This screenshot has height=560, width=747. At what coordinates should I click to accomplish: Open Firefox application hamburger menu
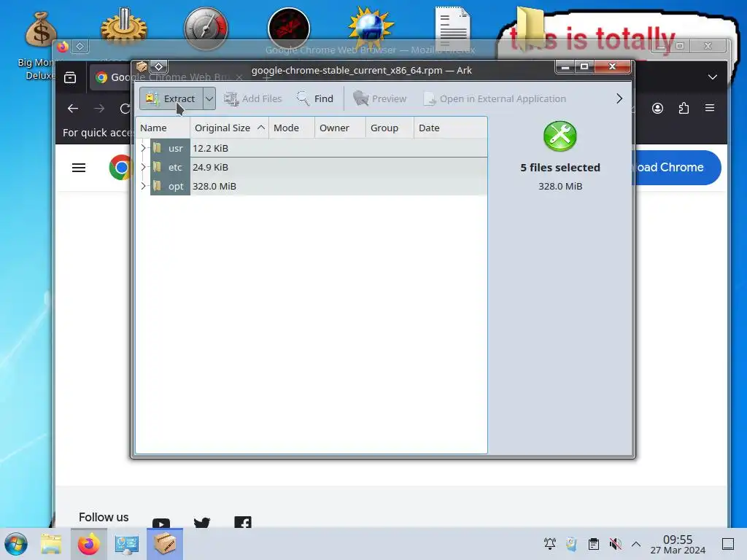(x=709, y=108)
